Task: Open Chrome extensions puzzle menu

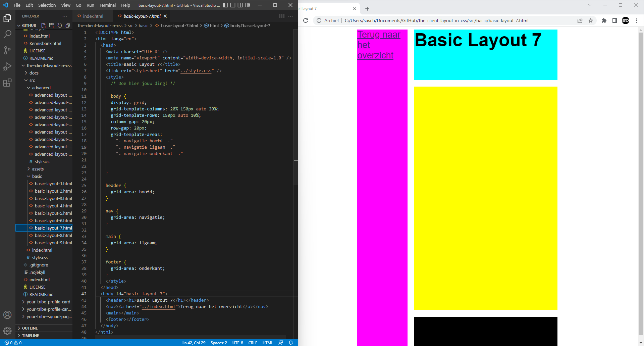Action: [604, 20]
